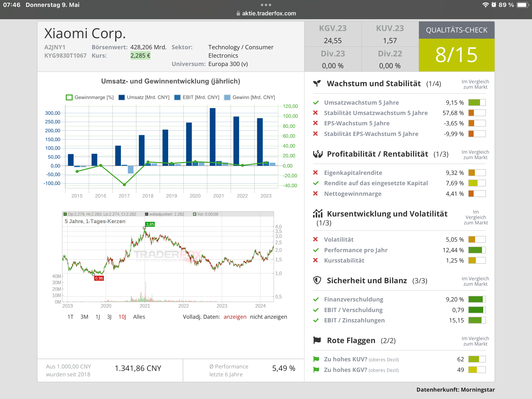Click the red X beside Eigenkapitalrendite
Screen dimensions: 532x399
click(316, 173)
